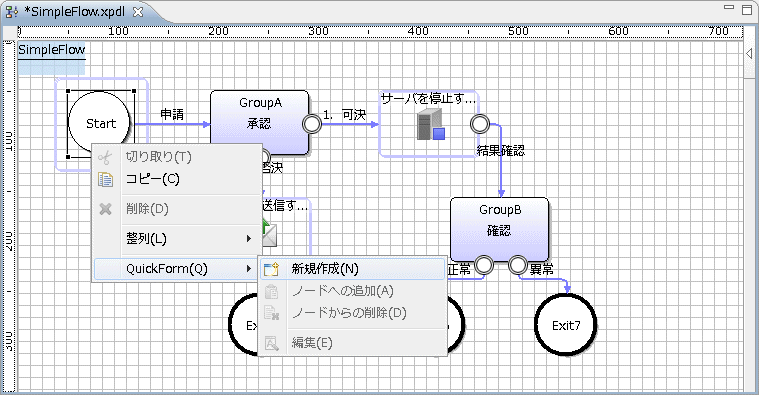Click the xpdl file icon on the tab
This screenshot has height=395, width=759.
pyautogui.click(x=12, y=12)
